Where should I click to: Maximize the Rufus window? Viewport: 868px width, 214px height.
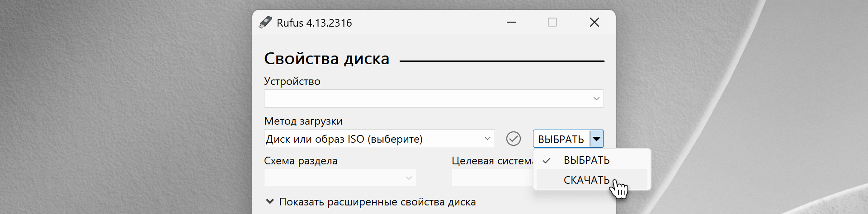(552, 23)
